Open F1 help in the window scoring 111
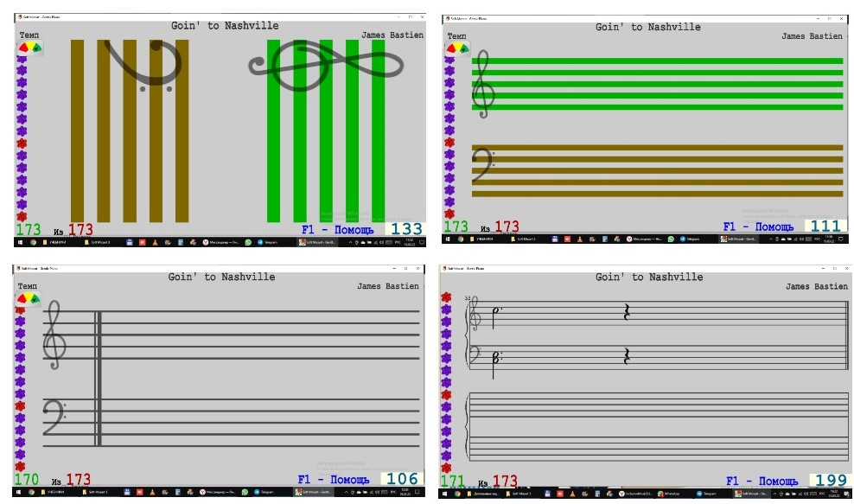This screenshot has height=504, width=854. click(758, 226)
